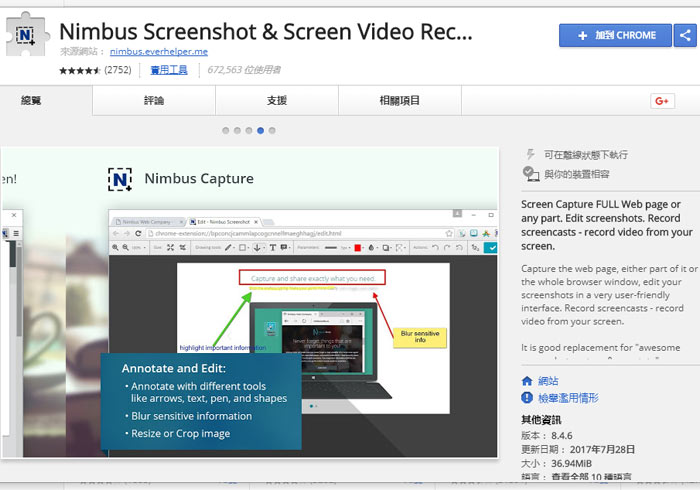Switch to the 支援 tab
Image resolution: width=700 pixels, height=490 pixels.
(x=277, y=100)
